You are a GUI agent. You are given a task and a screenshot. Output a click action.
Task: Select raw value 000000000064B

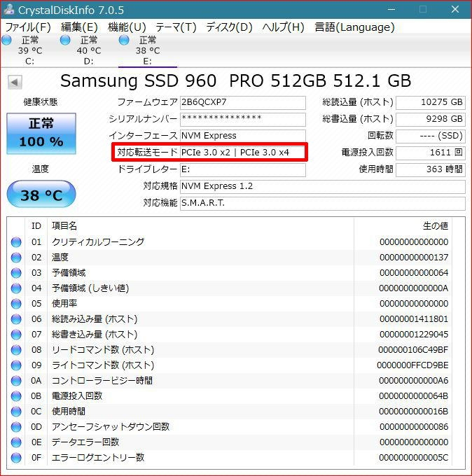414,396
